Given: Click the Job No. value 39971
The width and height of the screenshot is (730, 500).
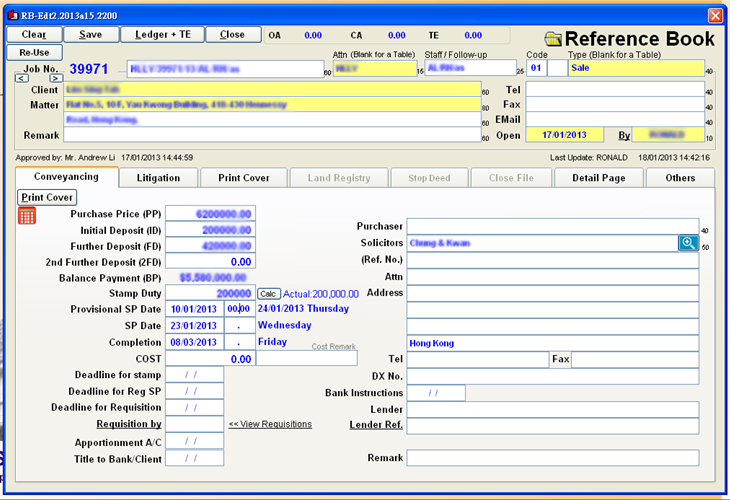Looking at the screenshot, I should click(89, 69).
